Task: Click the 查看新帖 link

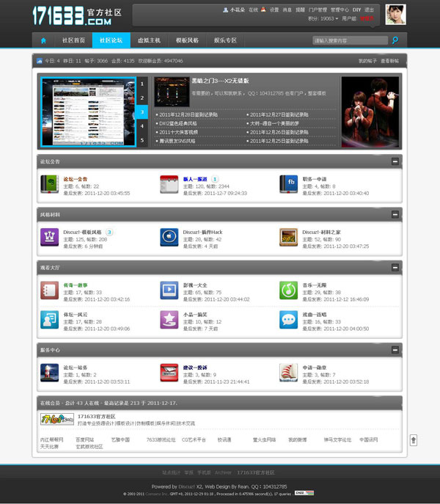Action: point(389,61)
